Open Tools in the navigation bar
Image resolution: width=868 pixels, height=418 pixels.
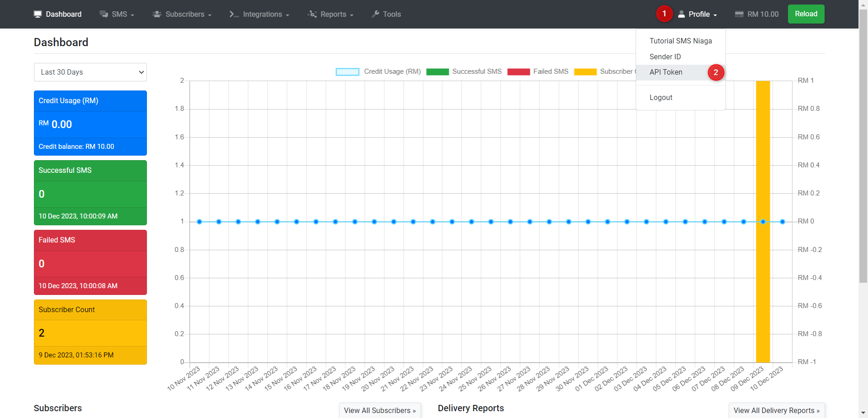(x=386, y=14)
